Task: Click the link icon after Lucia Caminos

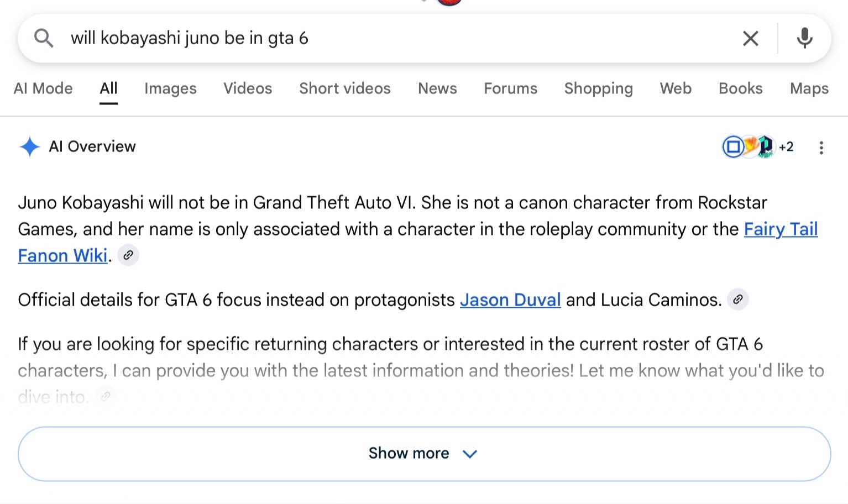Action: pyautogui.click(x=737, y=300)
